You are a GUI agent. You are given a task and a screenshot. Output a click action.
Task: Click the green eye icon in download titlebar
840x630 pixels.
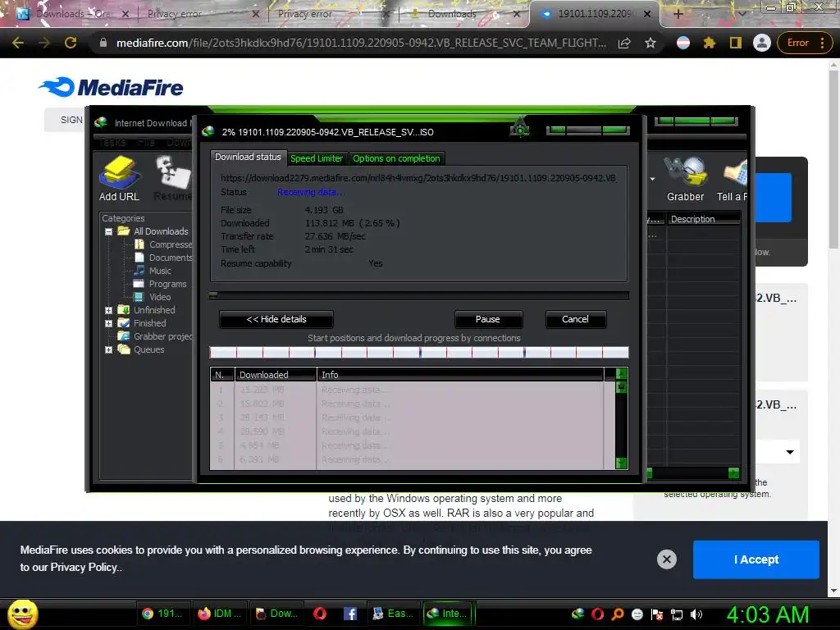click(x=519, y=129)
